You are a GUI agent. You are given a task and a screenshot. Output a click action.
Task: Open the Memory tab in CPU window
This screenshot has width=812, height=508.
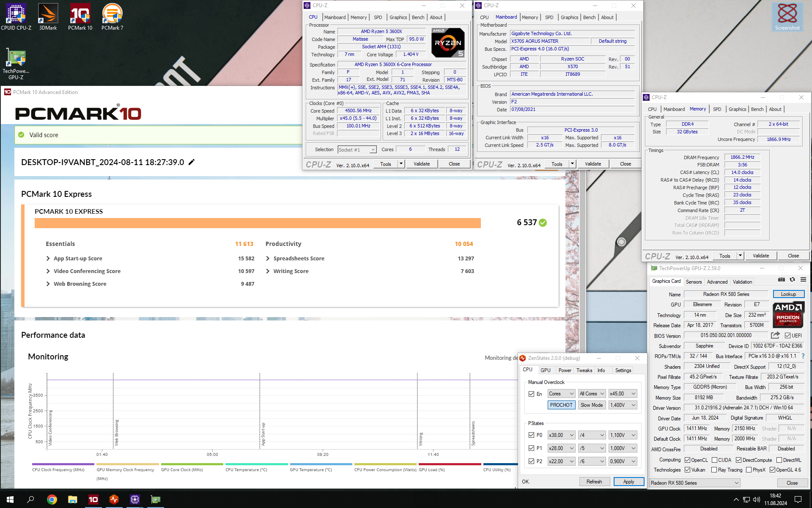pos(359,17)
